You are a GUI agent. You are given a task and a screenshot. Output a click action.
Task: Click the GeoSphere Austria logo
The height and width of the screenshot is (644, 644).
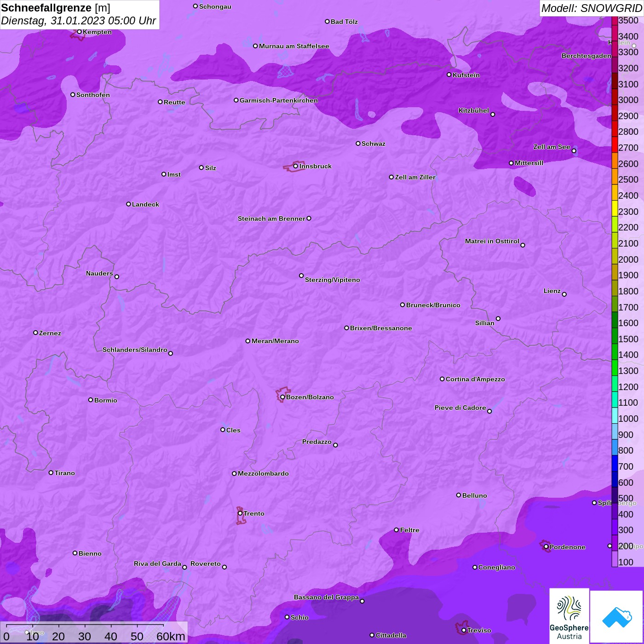point(569,616)
